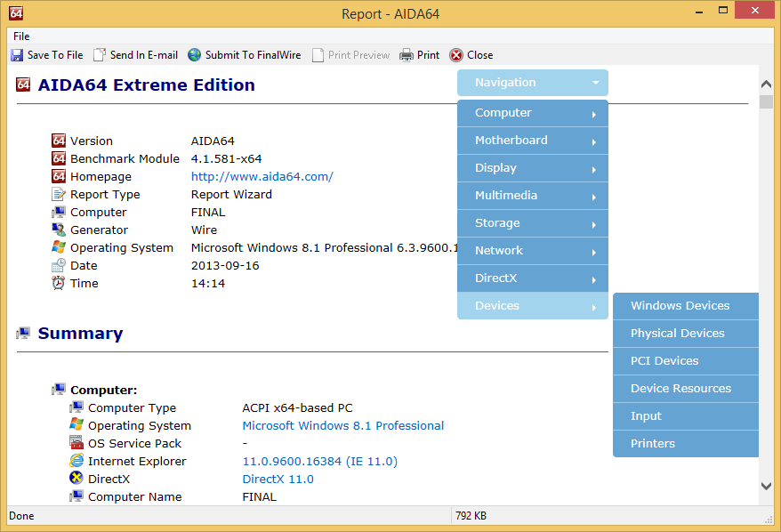Click the red Close icon in toolbar

(x=456, y=55)
